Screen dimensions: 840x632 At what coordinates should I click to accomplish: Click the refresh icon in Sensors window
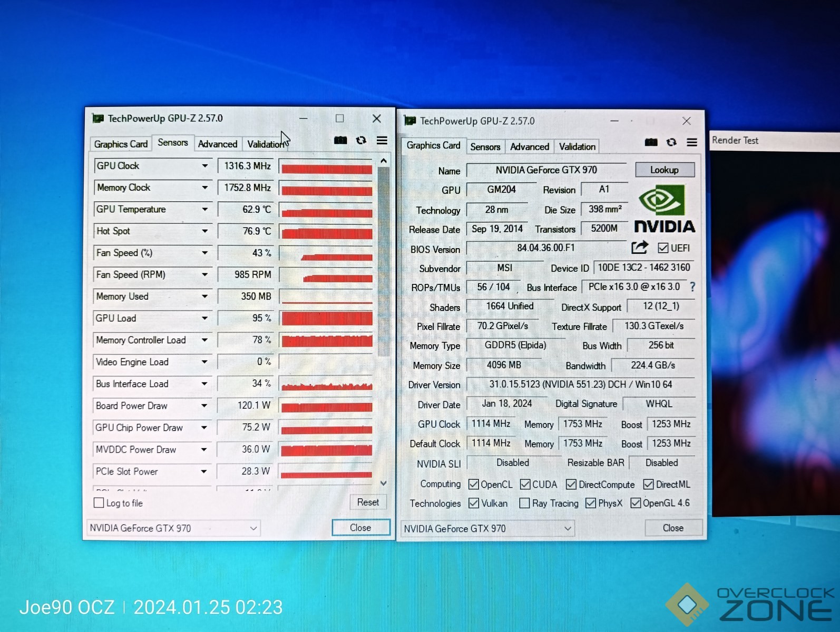(361, 140)
